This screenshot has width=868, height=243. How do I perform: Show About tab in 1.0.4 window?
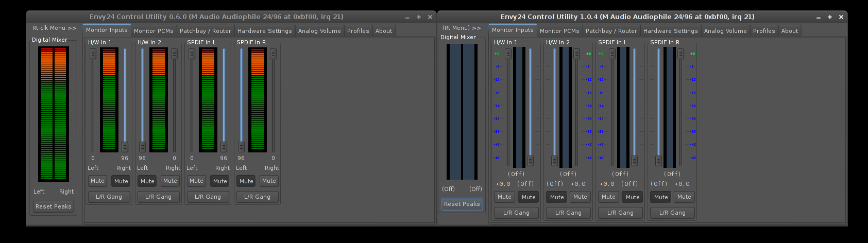coord(790,31)
